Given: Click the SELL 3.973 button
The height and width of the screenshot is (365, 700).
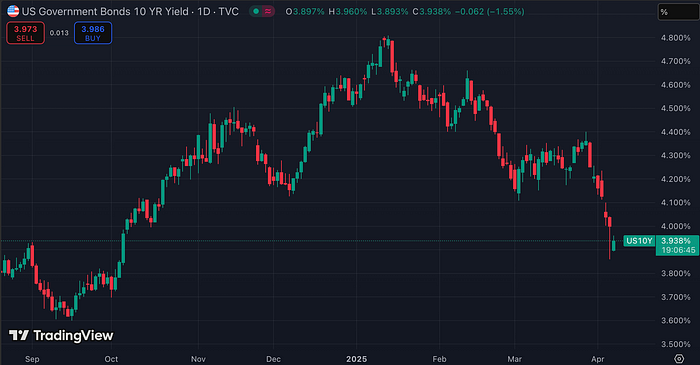Looking at the screenshot, I should (25, 33).
